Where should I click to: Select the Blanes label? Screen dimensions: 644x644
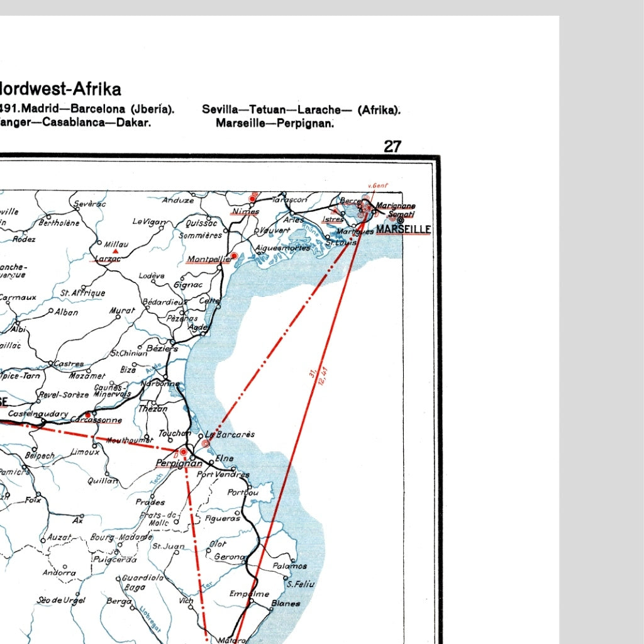tap(286, 603)
